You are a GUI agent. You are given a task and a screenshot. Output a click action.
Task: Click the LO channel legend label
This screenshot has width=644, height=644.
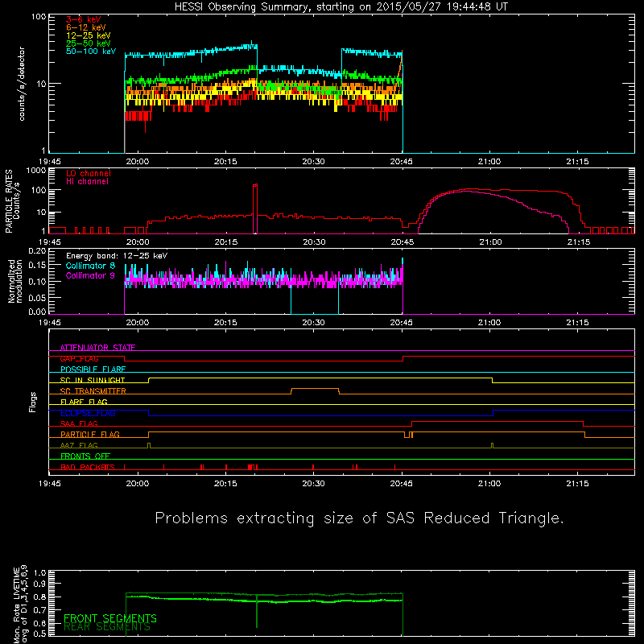click(x=89, y=173)
